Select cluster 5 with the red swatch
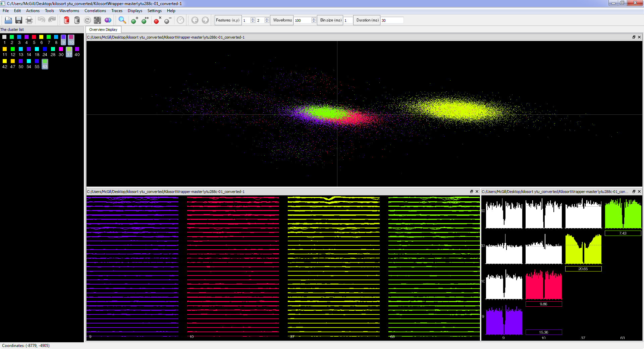Viewport: 644px width, 349px height. click(x=34, y=37)
